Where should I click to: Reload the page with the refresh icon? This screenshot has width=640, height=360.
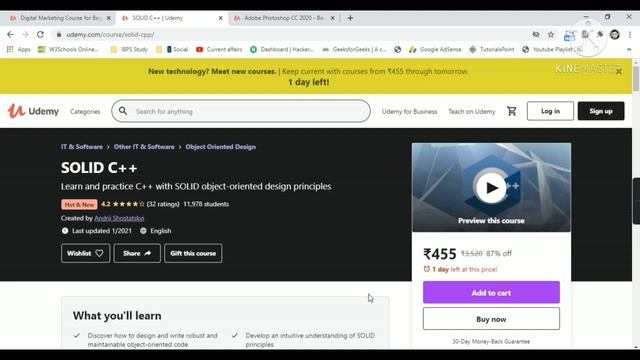(x=40, y=35)
